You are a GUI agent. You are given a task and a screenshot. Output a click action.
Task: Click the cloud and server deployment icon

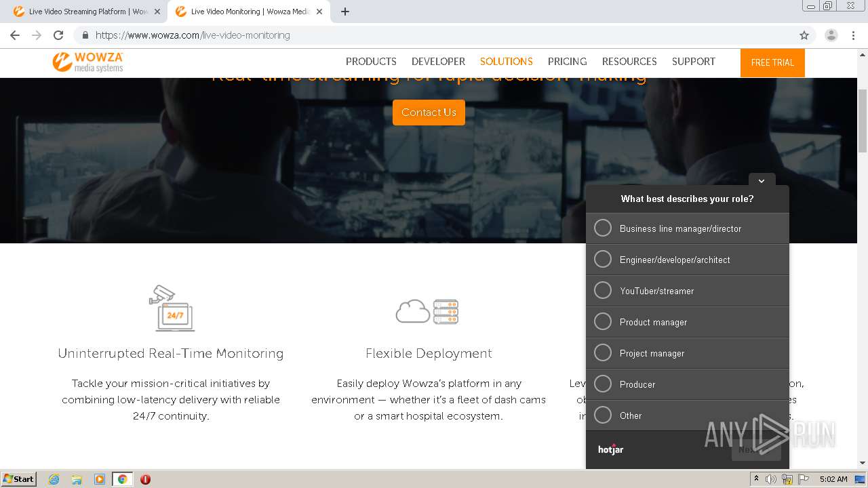click(x=427, y=311)
